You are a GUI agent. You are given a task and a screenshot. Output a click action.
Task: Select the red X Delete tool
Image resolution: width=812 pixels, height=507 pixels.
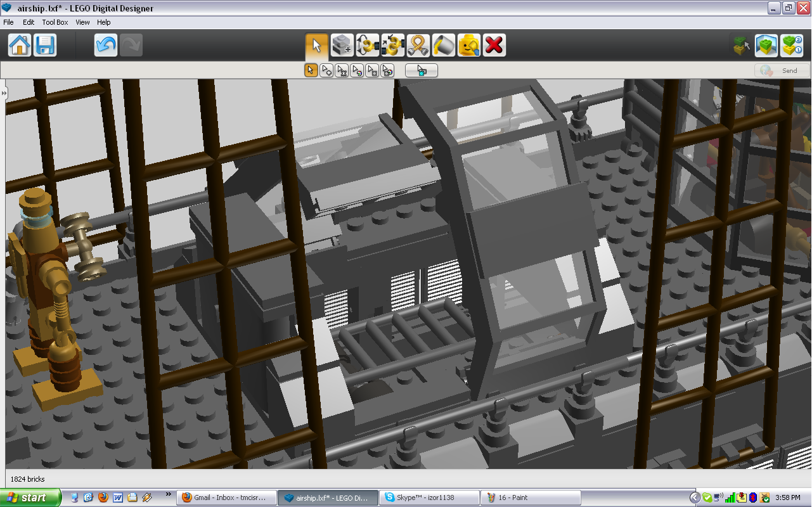coord(494,46)
